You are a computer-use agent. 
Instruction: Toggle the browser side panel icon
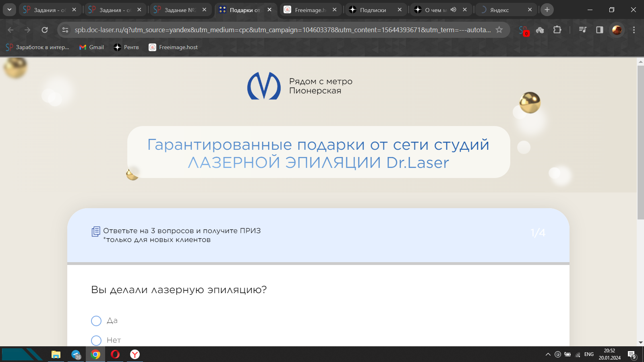click(x=600, y=30)
